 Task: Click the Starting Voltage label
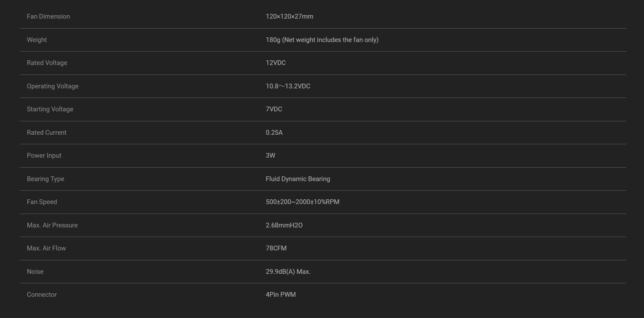tap(50, 109)
